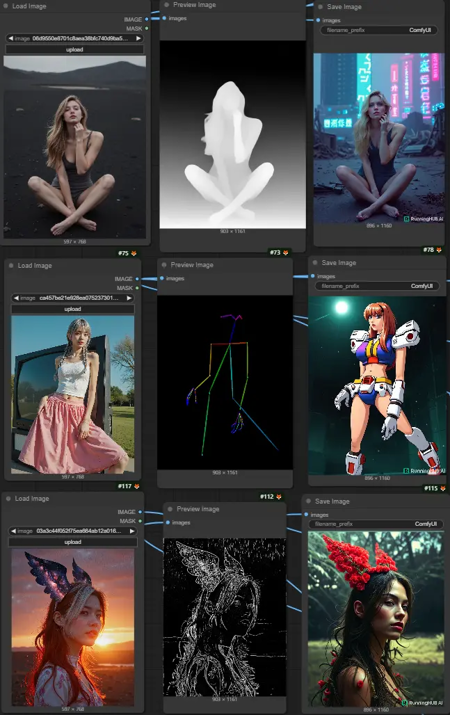Click the IMAGE output port of Load Image 03a3c44f052f

pyautogui.click(x=140, y=512)
